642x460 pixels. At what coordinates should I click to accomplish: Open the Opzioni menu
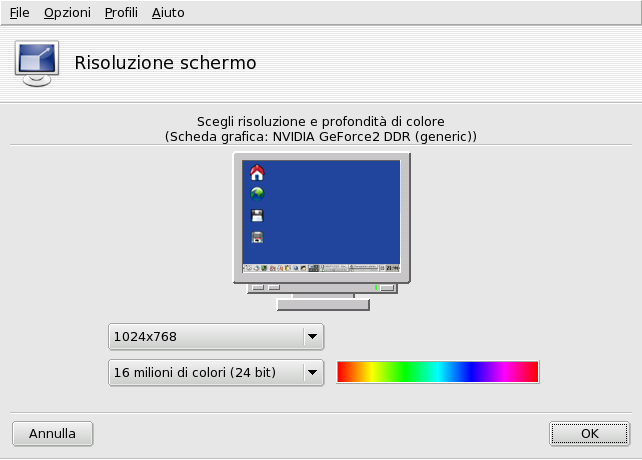pyautogui.click(x=67, y=13)
